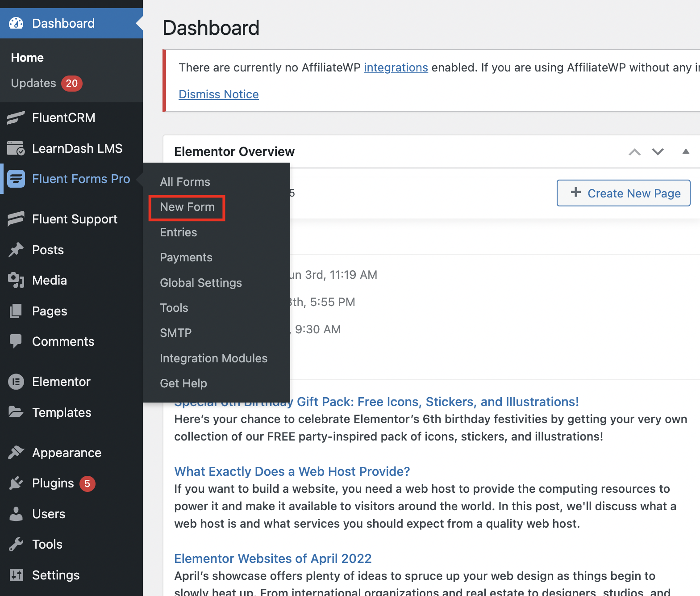Open Fluent Forms Pro menu label

(x=81, y=179)
